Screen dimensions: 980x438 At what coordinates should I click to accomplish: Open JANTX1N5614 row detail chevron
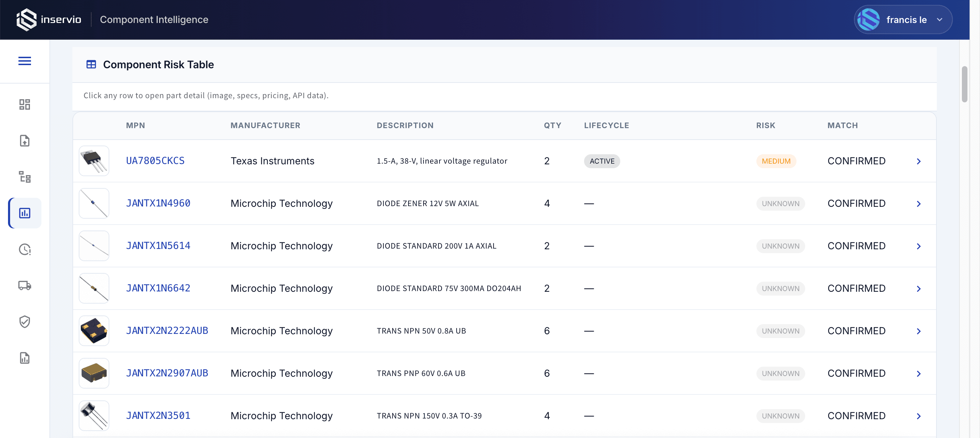coord(919,247)
